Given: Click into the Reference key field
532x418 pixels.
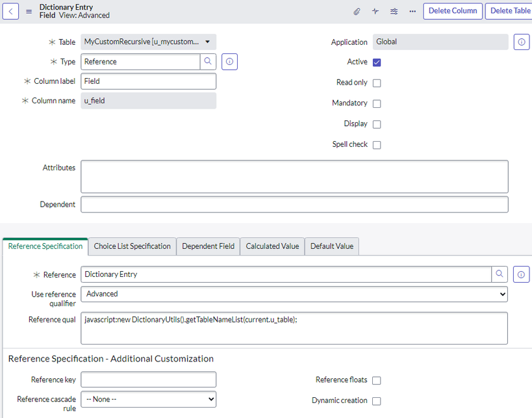Looking at the screenshot, I should (x=148, y=380).
